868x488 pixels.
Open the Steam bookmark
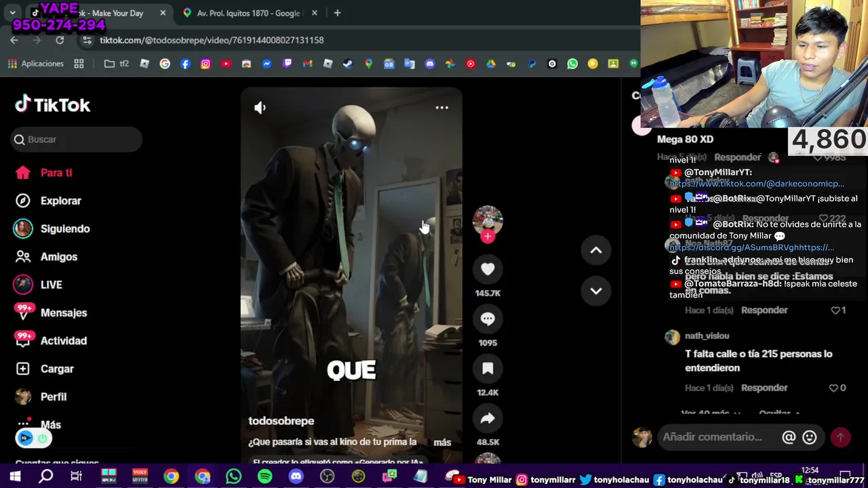click(x=348, y=64)
